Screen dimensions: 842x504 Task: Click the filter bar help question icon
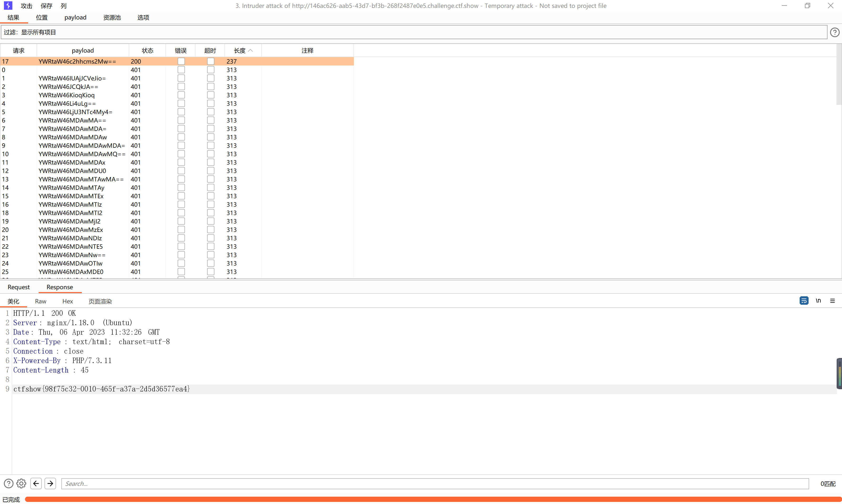pos(835,32)
